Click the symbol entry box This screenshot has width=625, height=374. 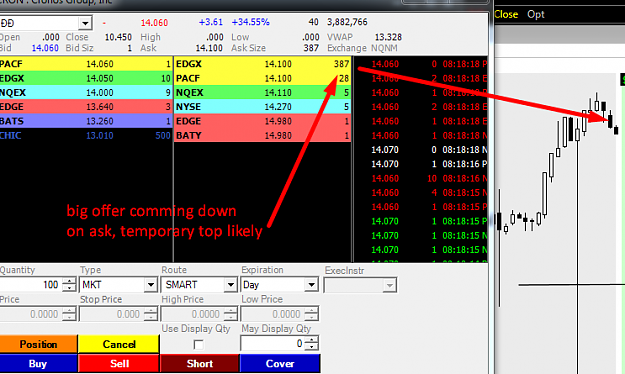click(x=39, y=23)
